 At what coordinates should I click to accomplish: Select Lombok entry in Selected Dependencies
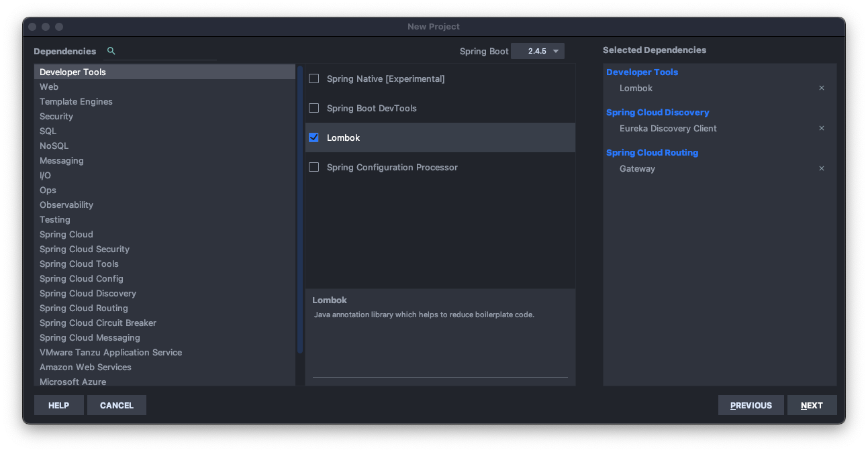click(x=636, y=88)
